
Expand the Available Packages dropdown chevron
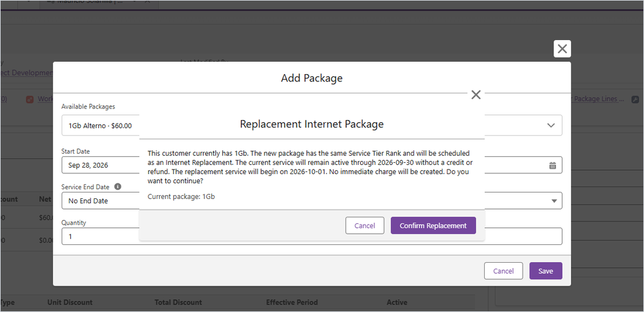coord(551,125)
